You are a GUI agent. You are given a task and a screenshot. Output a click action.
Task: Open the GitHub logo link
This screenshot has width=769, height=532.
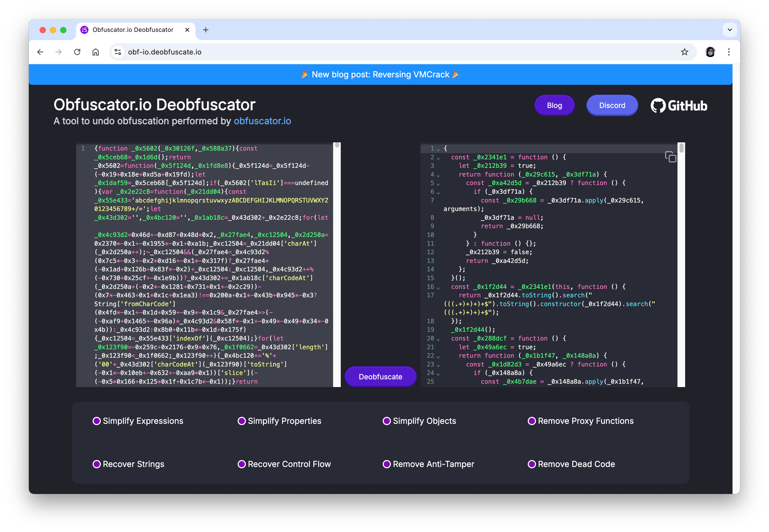pyautogui.click(x=679, y=106)
